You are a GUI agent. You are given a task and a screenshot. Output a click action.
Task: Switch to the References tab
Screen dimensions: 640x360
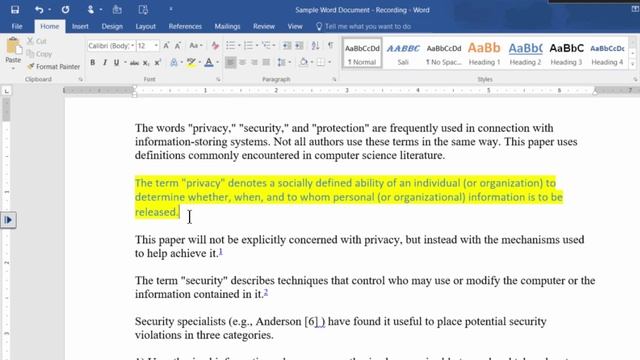tap(185, 27)
